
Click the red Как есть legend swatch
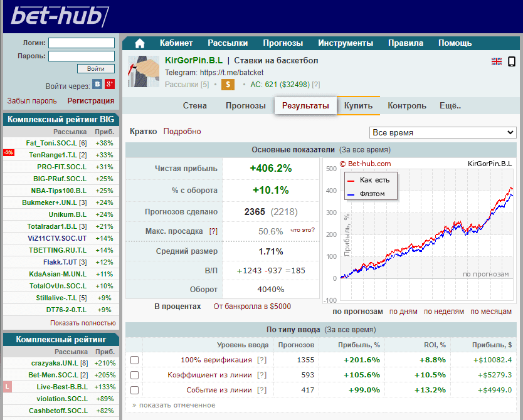tap(351, 181)
